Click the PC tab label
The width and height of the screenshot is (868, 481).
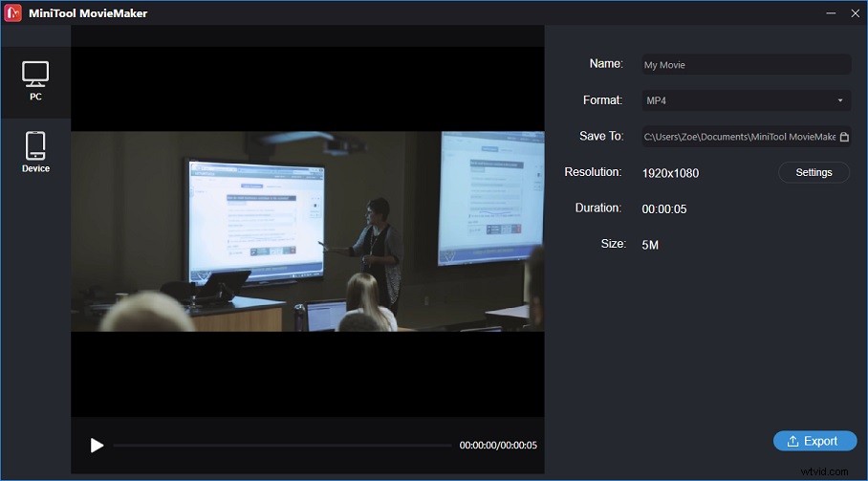click(x=35, y=97)
